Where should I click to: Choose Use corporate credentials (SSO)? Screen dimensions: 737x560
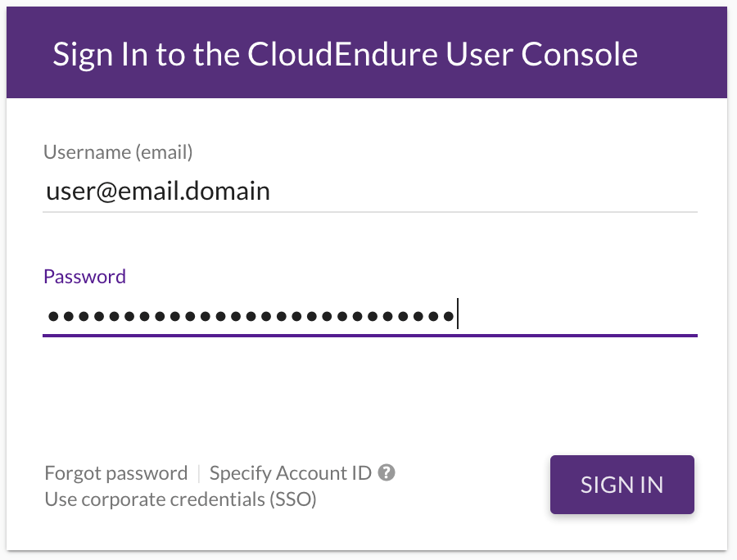coord(180,499)
